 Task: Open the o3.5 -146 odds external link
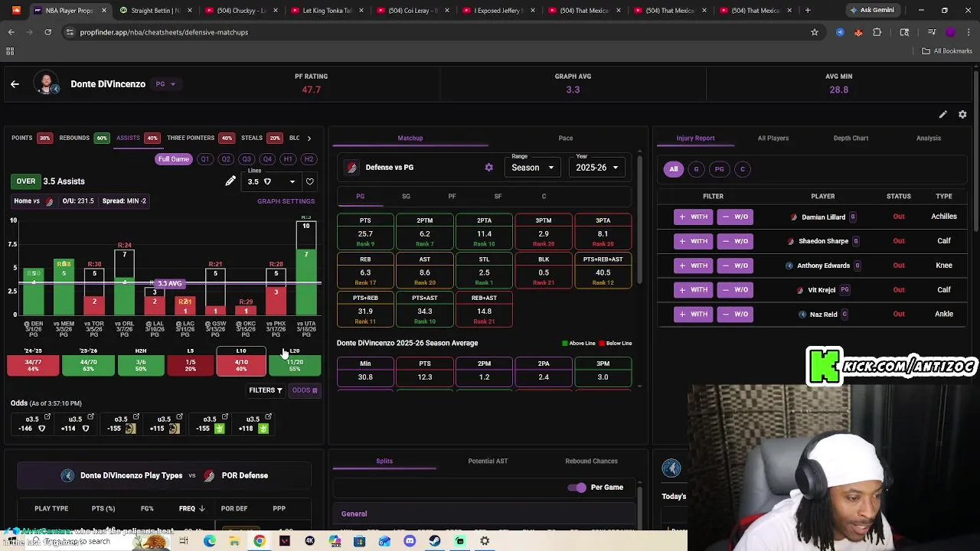click(47, 417)
